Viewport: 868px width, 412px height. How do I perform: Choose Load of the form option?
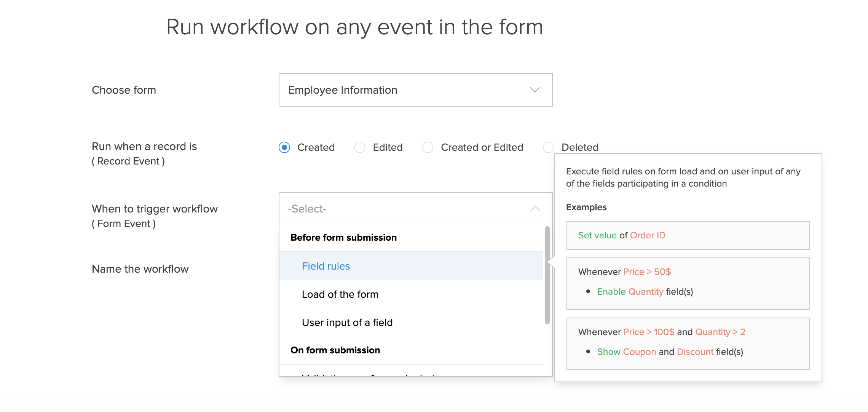click(x=340, y=294)
